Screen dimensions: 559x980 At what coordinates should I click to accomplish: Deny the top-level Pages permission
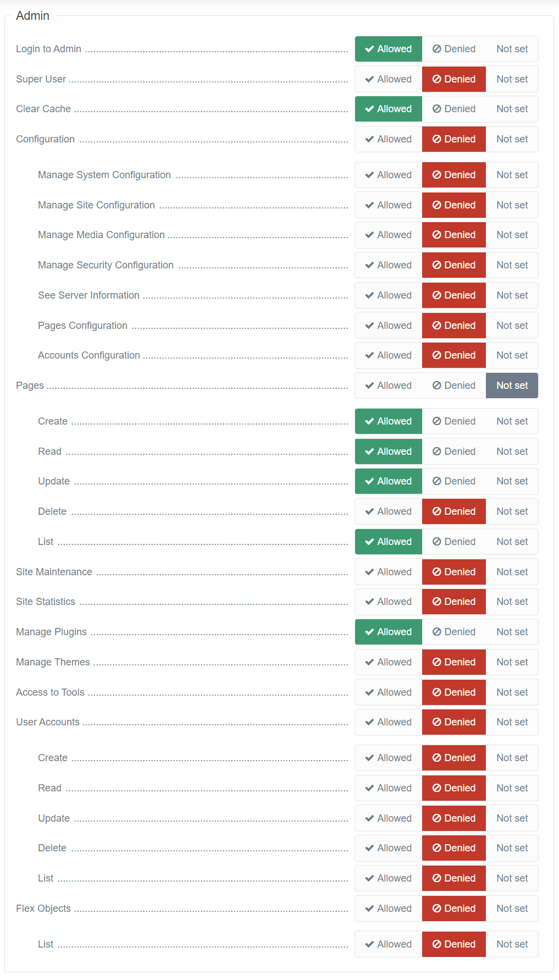pyautogui.click(x=454, y=386)
